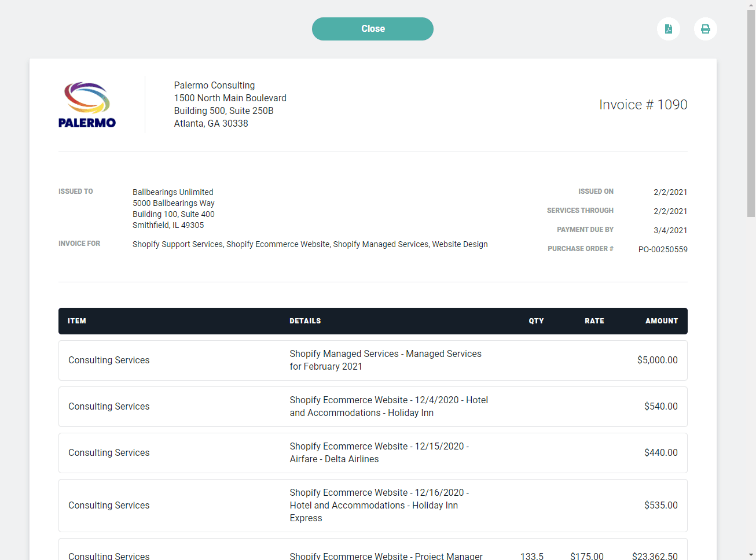Click the vertical scrollbar thumb
756x560 pixels.
(x=751, y=113)
